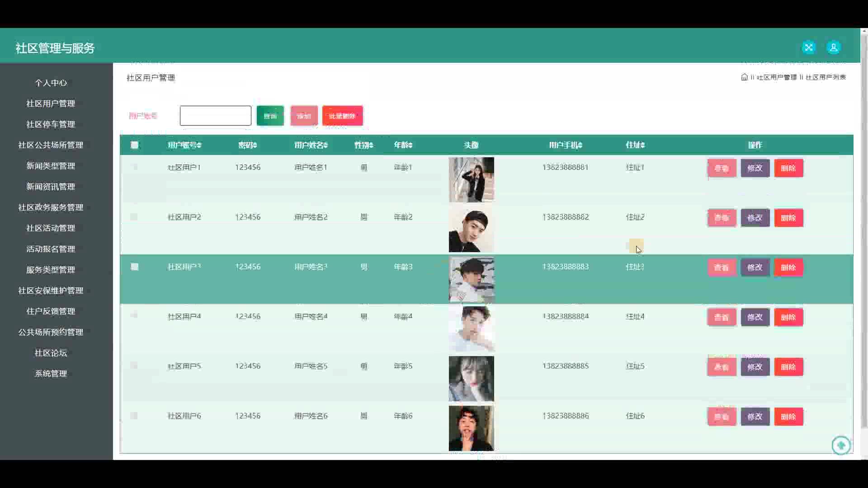
Task: Click the back-to-top arrow icon
Action: (x=841, y=445)
